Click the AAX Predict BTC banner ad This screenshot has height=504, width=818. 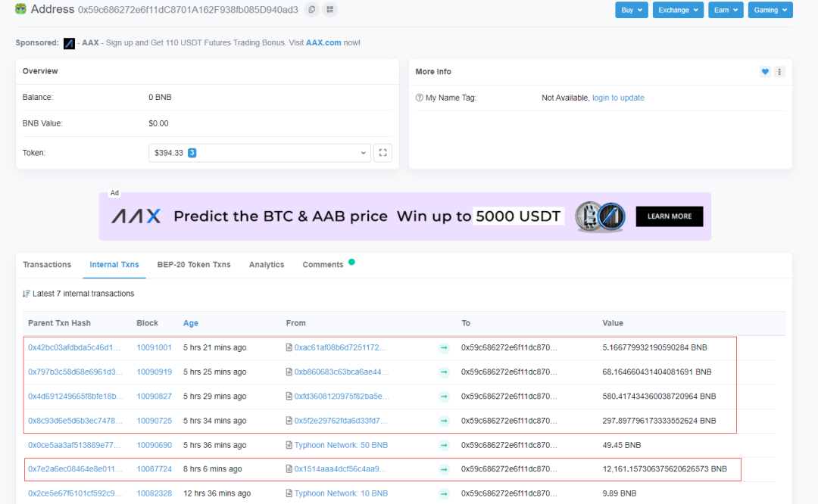404,216
